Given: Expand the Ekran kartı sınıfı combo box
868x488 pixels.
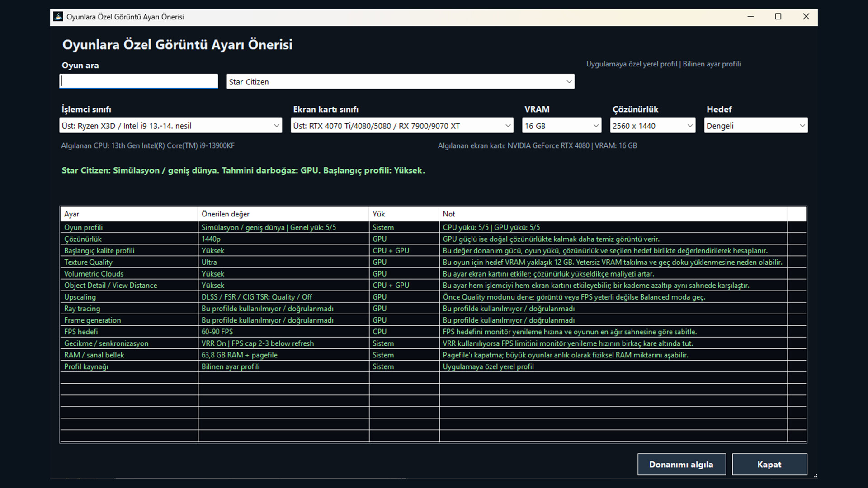Looking at the screenshot, I should (402, 126).
